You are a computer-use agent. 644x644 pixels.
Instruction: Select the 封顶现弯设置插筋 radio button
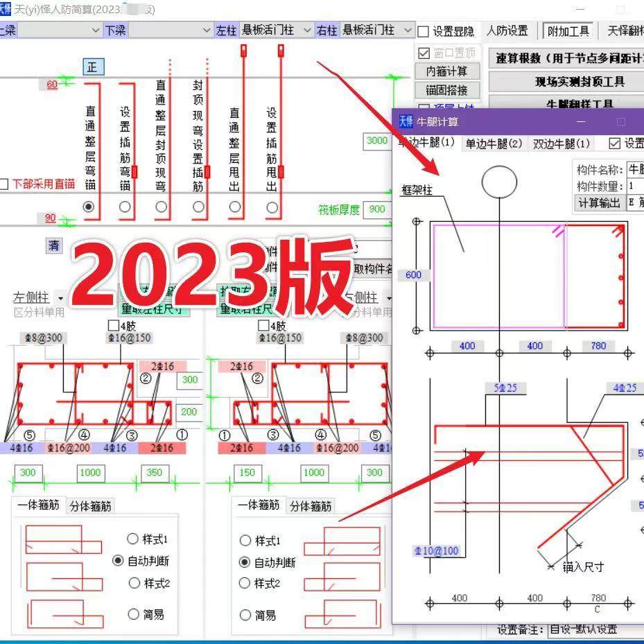click(x=198, y=207)
